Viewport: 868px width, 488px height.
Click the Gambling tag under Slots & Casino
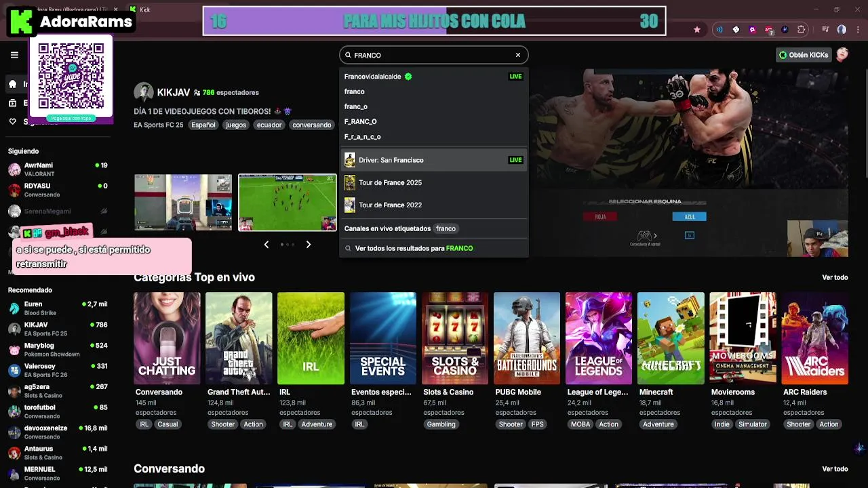[x=441, y=424]
